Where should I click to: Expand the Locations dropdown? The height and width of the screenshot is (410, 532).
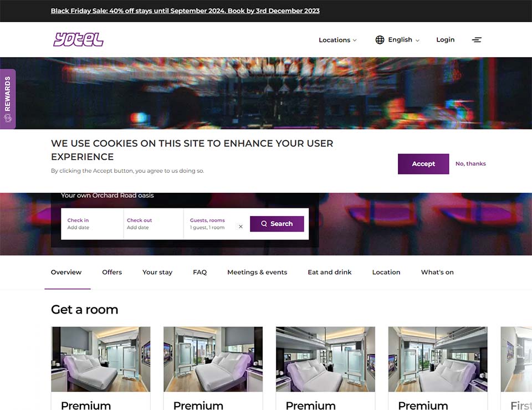[x=337, y=40]
